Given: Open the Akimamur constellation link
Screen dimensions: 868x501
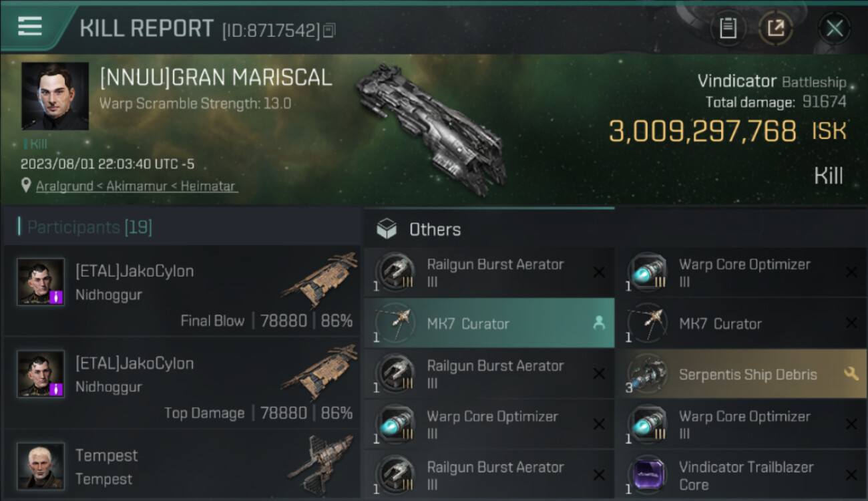Looking at the screenshot, I should [x=136, y=186].
